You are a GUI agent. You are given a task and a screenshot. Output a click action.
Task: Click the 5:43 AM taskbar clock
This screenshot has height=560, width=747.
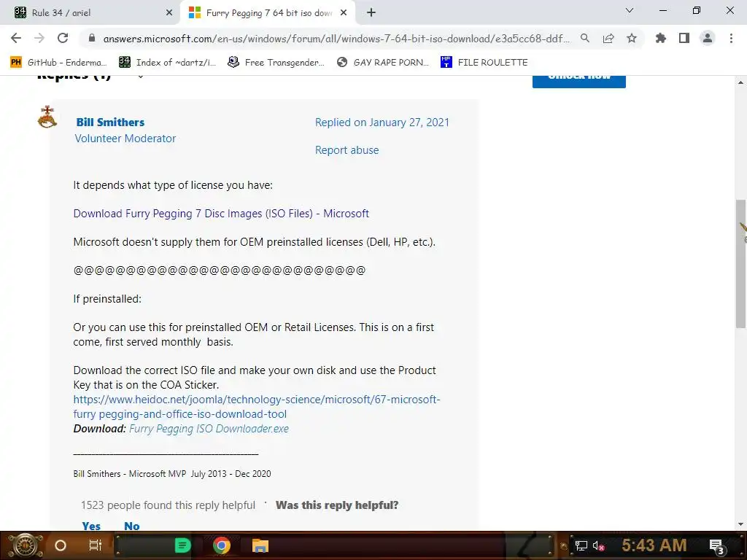point(654,545)
